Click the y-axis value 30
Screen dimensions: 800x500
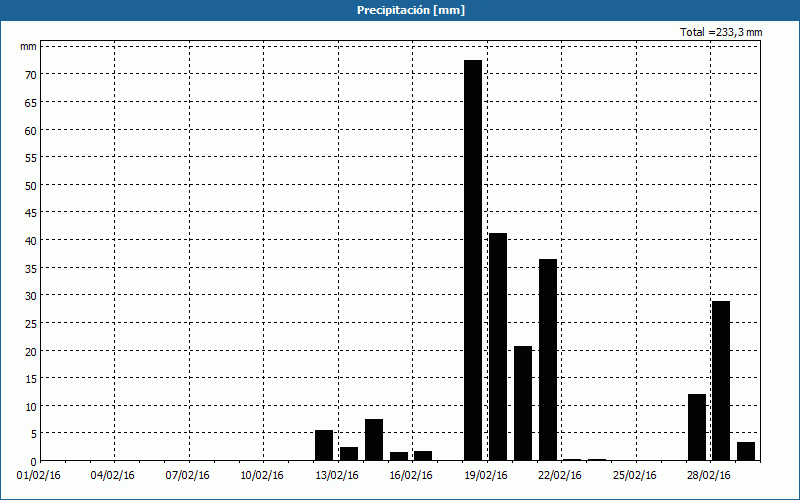(x=31, y=296)
